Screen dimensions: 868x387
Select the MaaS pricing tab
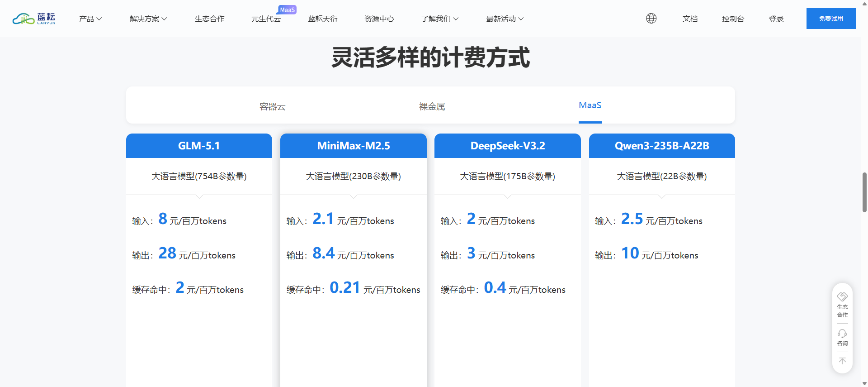(x=590, y=105)
